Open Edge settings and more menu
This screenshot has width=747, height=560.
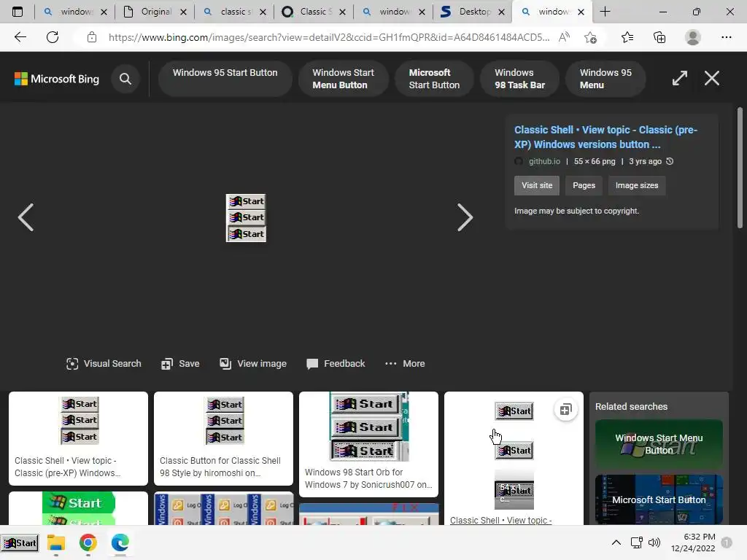click(726, 37)
